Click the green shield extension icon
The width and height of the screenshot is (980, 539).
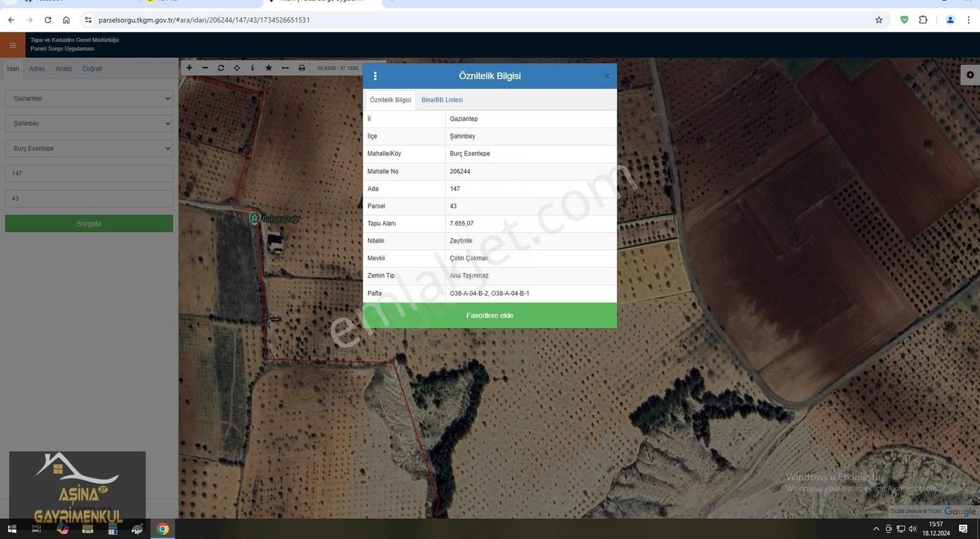(x=904, y=20)
